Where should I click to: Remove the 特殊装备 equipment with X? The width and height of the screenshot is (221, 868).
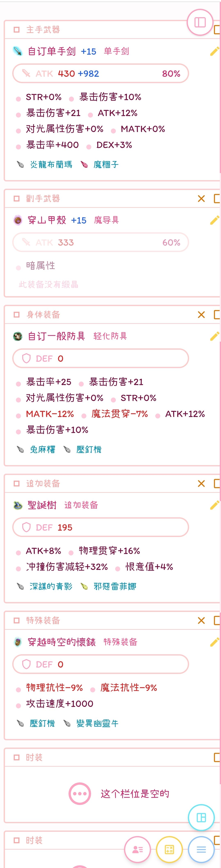coord(201,620)
